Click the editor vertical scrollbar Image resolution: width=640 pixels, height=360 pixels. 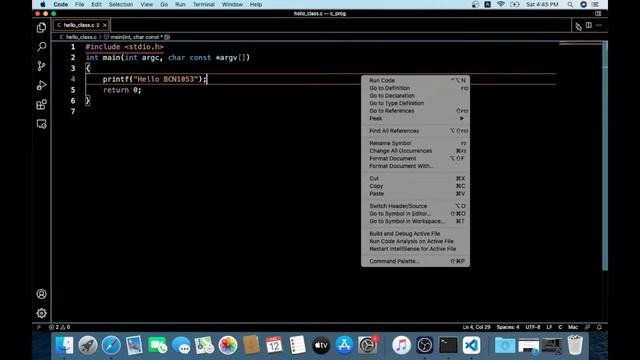pyautogui.click(x=605, y=155)
